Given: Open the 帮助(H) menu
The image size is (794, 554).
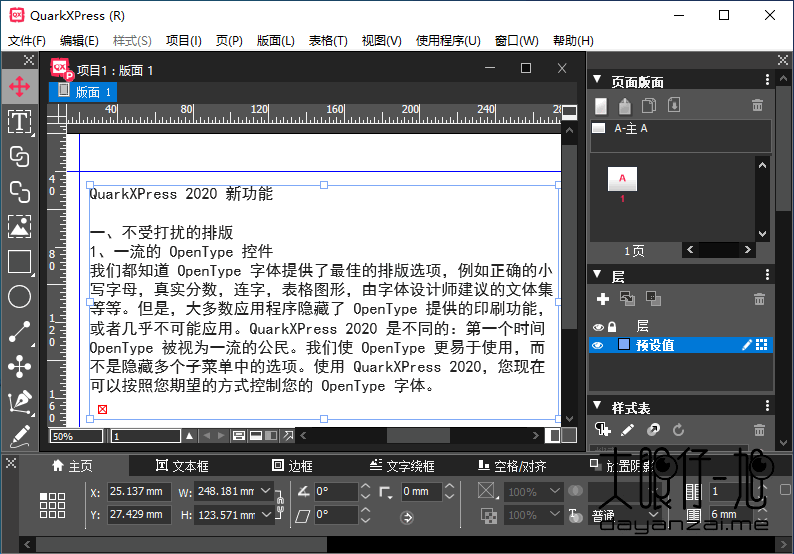Looking at the screenshot, I should pyautogui.click(x=573, y=41).
